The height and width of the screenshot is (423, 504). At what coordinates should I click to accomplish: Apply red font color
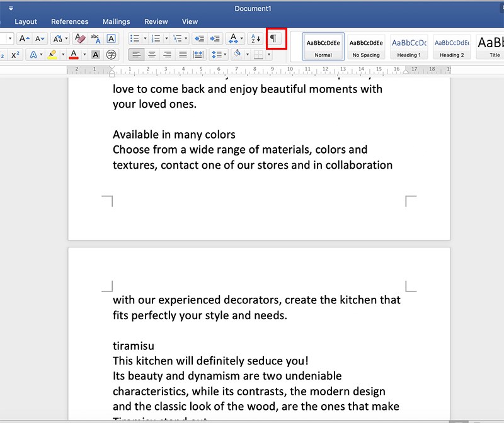tap(74, 55)
